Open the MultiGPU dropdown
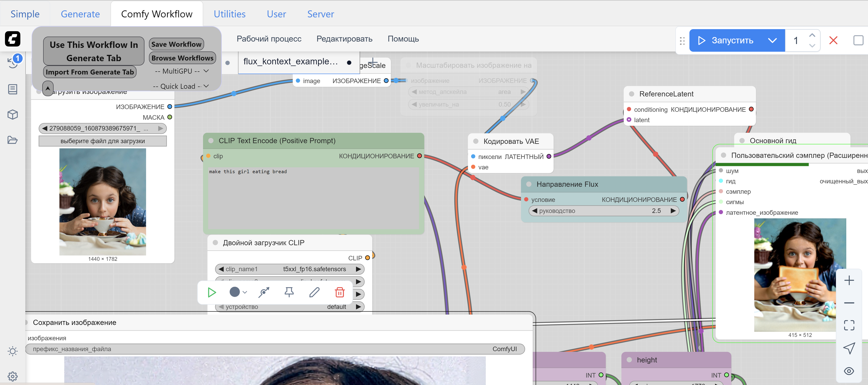Viewport: 868px width, 385px height. [182, 71]
